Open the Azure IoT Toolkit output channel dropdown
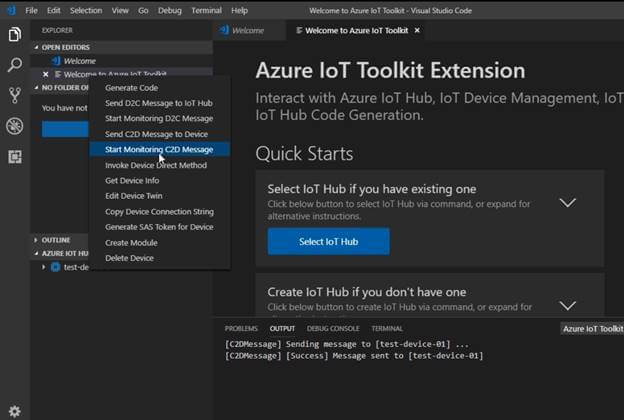 pos(592,329)
